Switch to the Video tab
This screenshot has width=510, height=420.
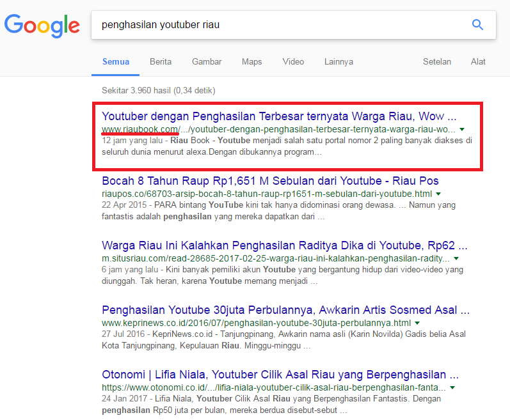click(x=293, y=62)
